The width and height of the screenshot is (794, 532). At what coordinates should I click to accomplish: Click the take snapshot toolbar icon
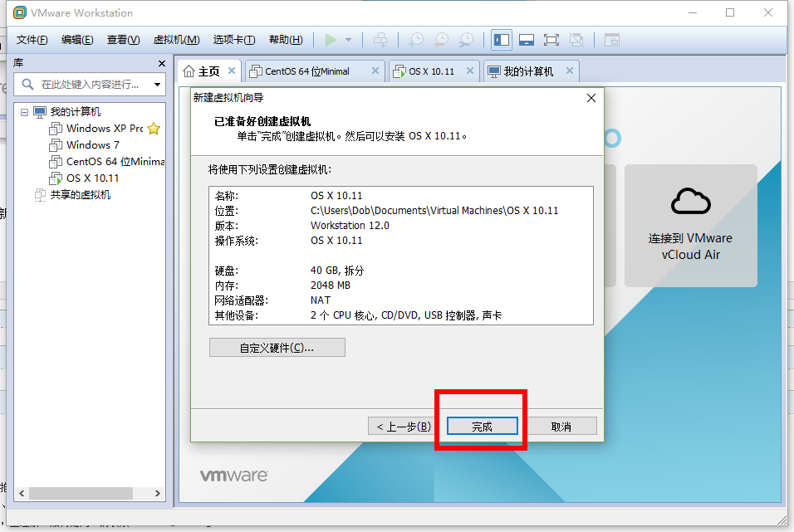[416, 40]
